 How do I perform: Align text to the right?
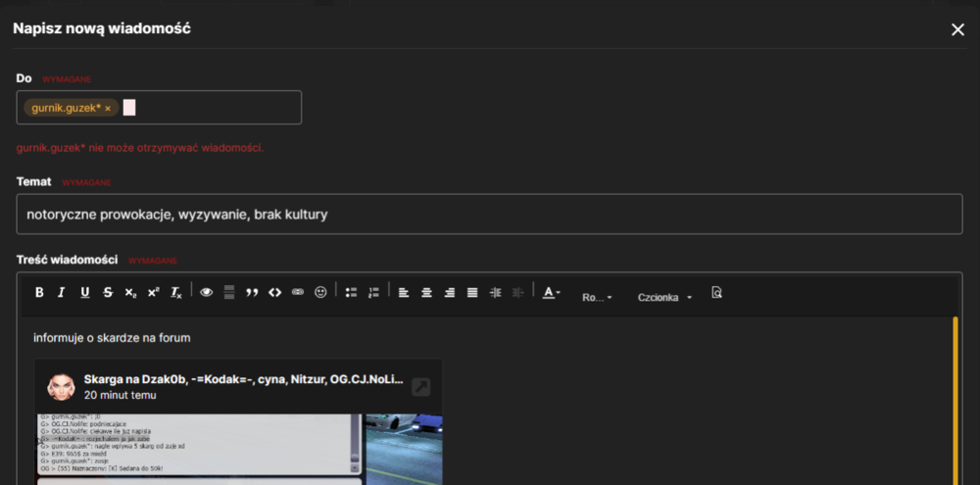[x=450, y=293]
